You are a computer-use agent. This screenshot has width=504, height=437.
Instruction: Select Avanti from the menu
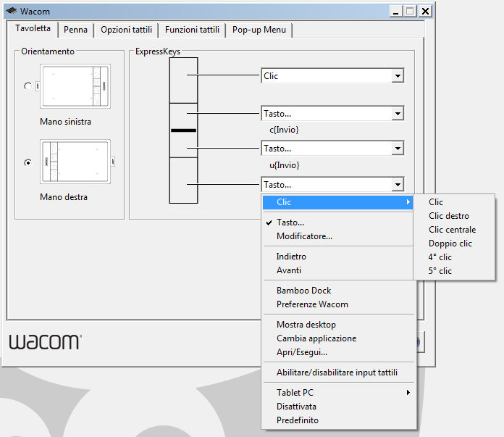coord(337,270)
